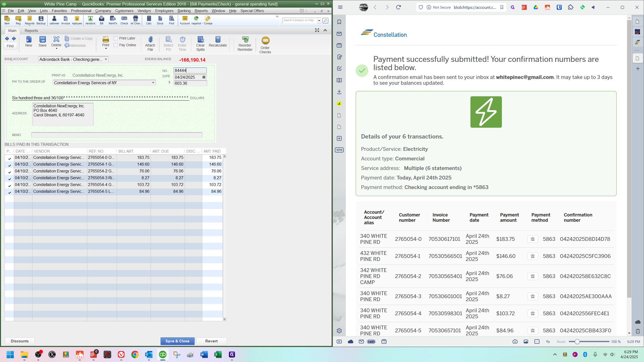Check the Pay Online checkbox

(x=116, y=45)
